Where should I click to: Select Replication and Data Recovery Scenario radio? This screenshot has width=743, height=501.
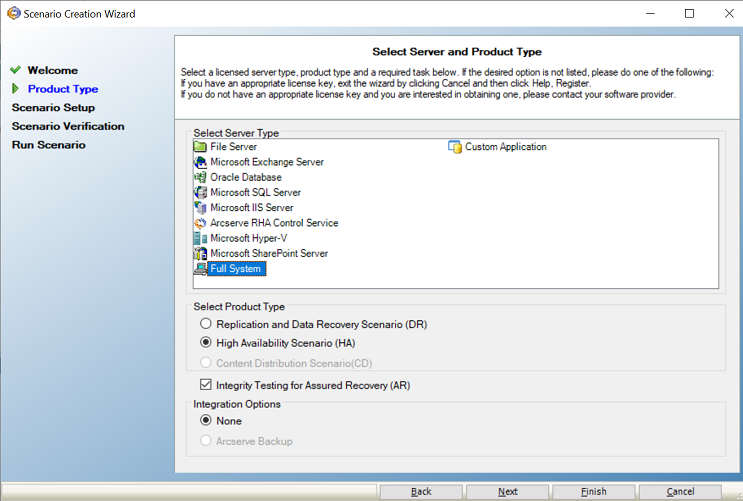pyautogui.click(x=206, y=324)
